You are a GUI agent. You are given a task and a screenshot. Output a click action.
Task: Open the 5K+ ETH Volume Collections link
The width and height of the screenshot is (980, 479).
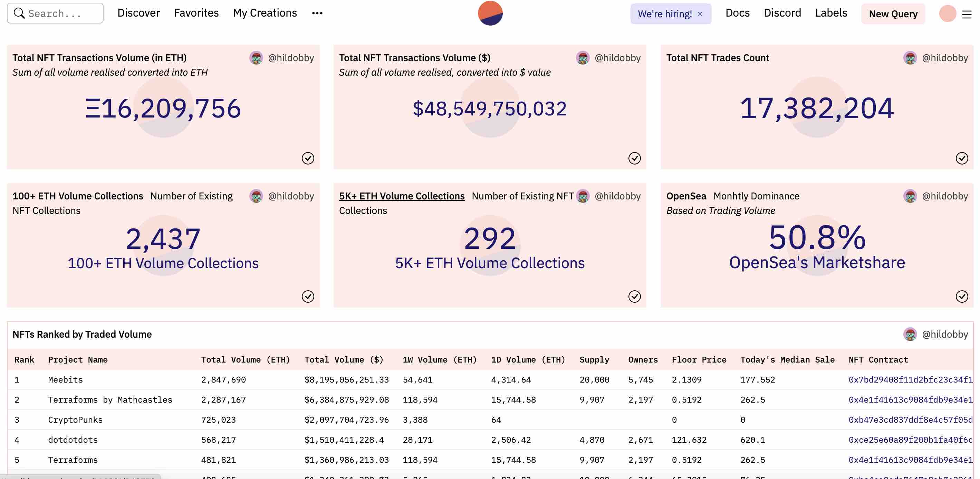coord(402,196)
